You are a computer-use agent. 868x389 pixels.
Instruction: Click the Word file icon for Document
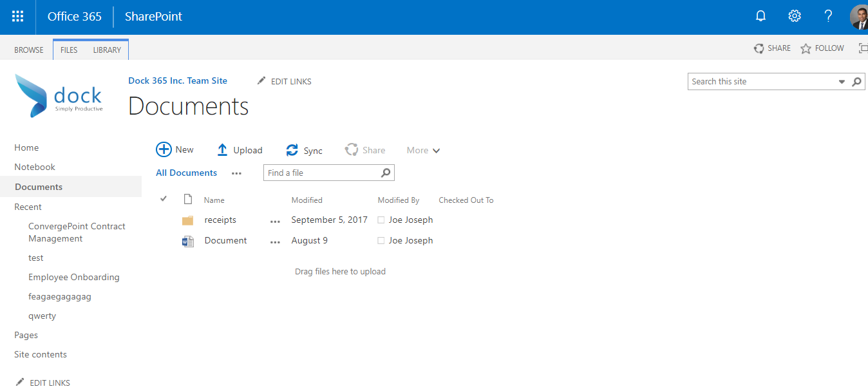[x=187, y=242]
